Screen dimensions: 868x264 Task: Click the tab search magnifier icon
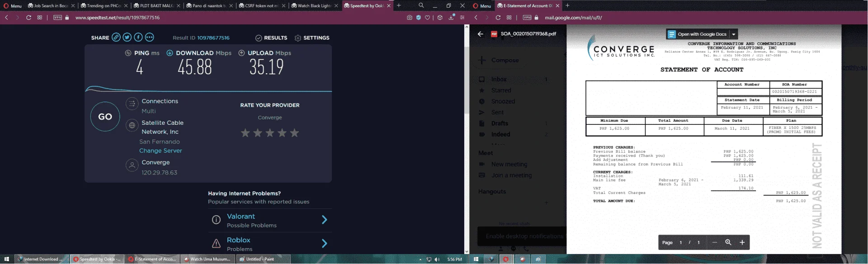click(421, 5)
